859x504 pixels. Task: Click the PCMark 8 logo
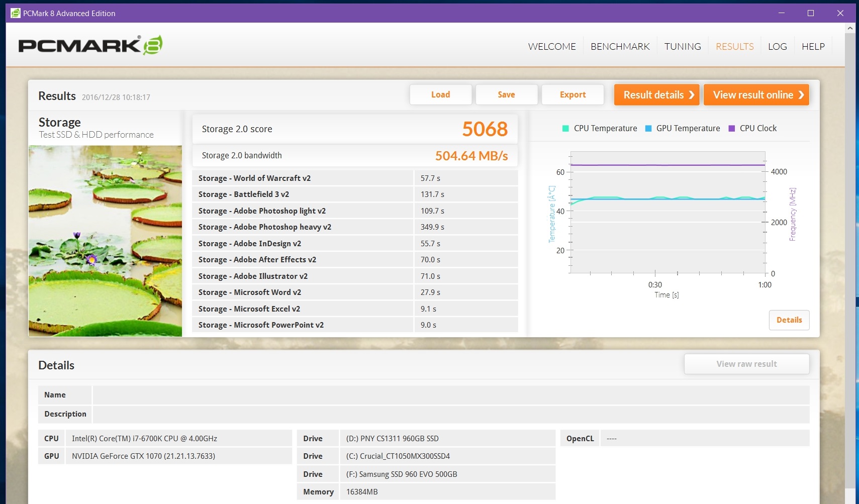90,45
